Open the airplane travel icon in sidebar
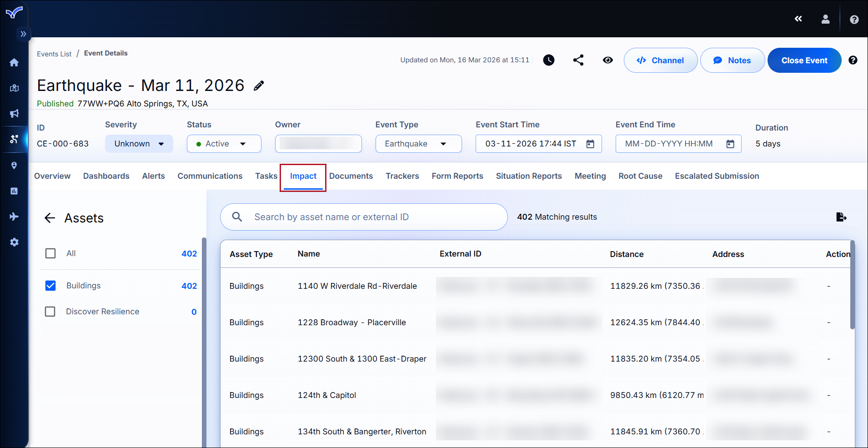Screen dimensions: 868x448 14,216
